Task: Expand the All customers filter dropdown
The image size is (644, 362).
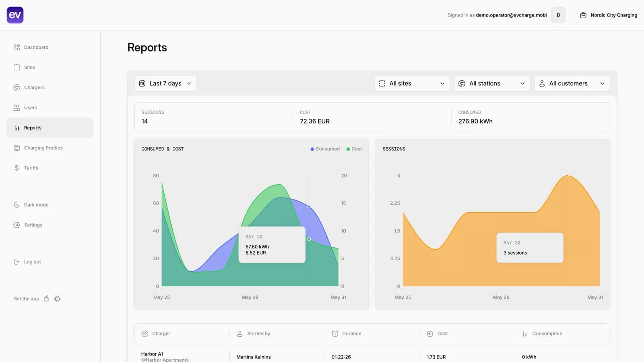Action: [x=572, y=83]
